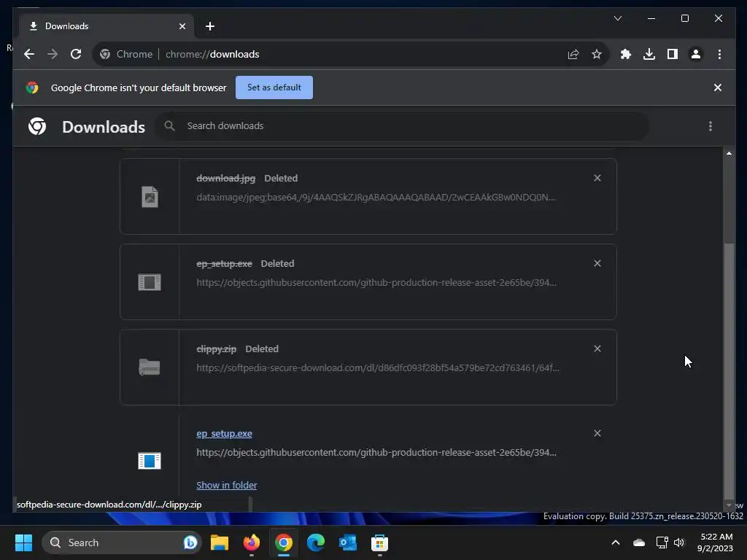Click the download.jpg image file icon
The width and height of the screenshot is (747, 560).
coord(150,197)
